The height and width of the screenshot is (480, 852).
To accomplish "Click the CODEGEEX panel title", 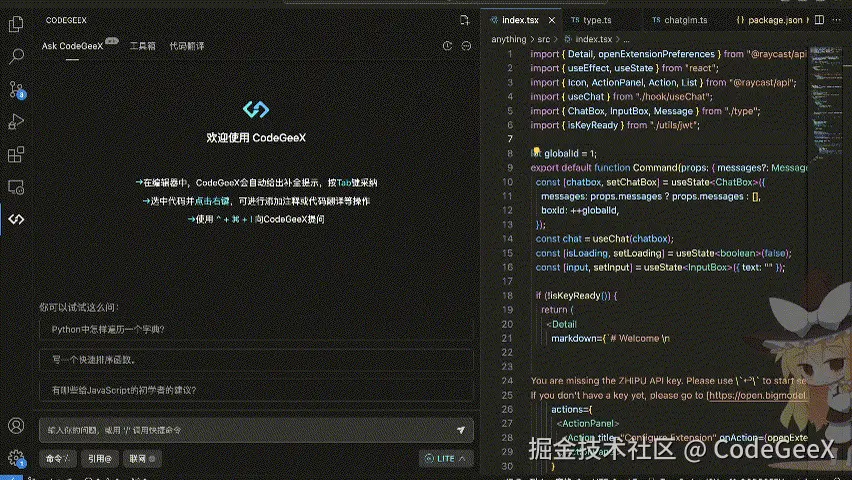I will pos(66,20).
